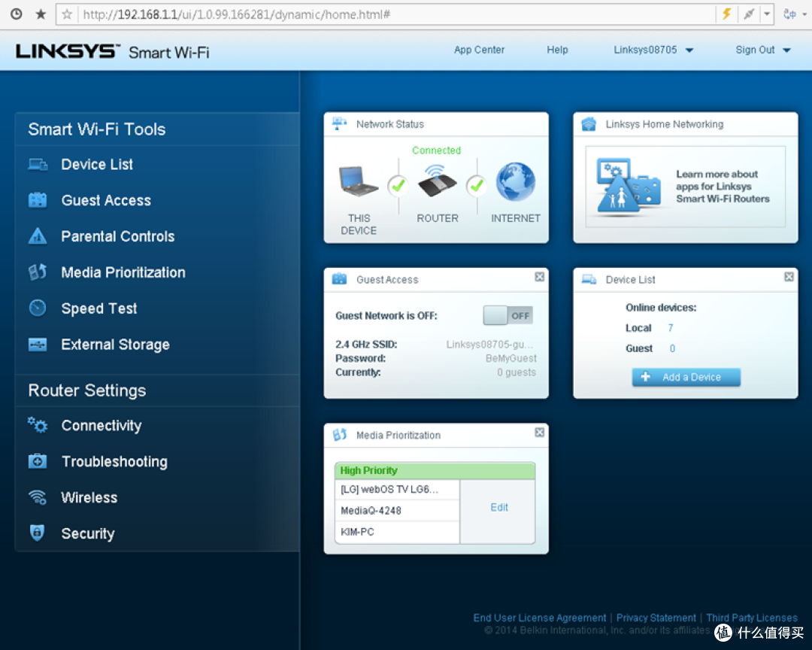
Task: Select MediaQ-4248 in High Priority list
Action: tap(397, 511)
